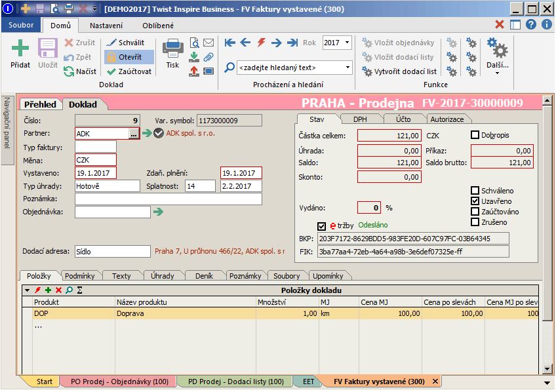Expand the search text combo box

(x=347, y=68)
